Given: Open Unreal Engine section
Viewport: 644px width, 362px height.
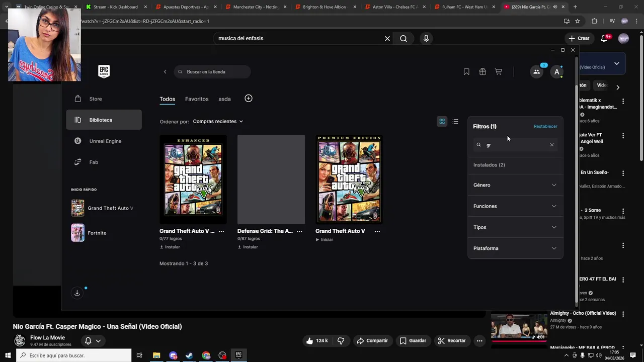Looking at the screenshot, I should [104, 141].
